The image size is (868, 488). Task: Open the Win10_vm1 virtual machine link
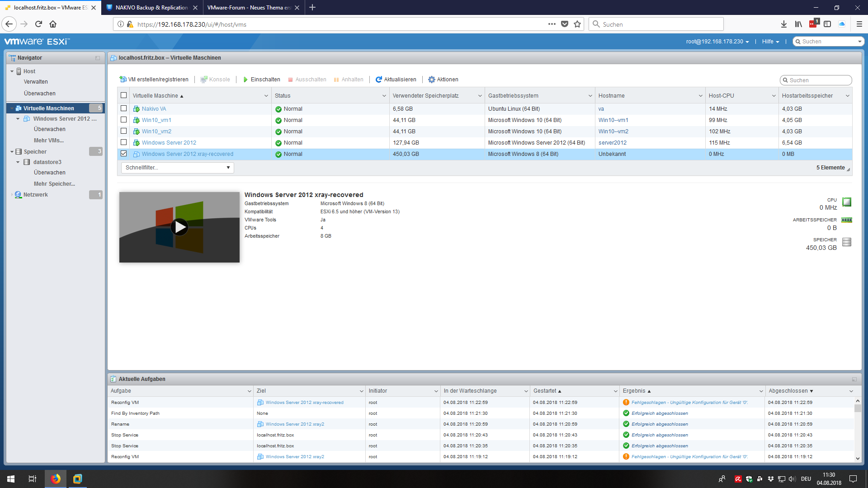pos(156,120)
